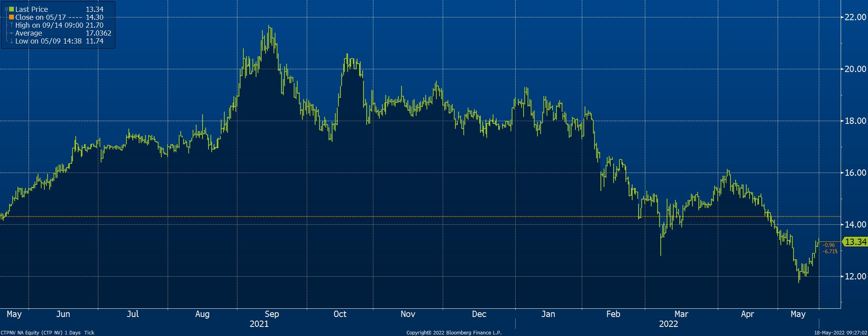Click the 18-May-2022 timestamp in corner
Viewport: 868px width, 336px height.
pos(840,333)
